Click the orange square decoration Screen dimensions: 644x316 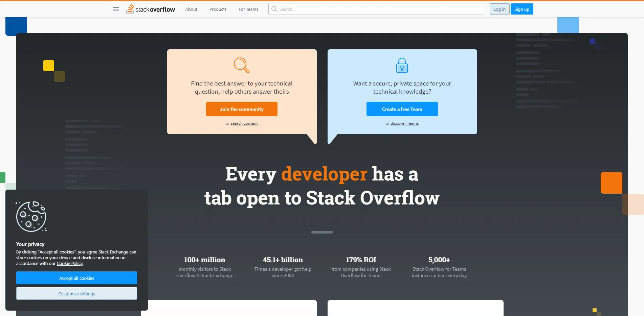point(612,183)
